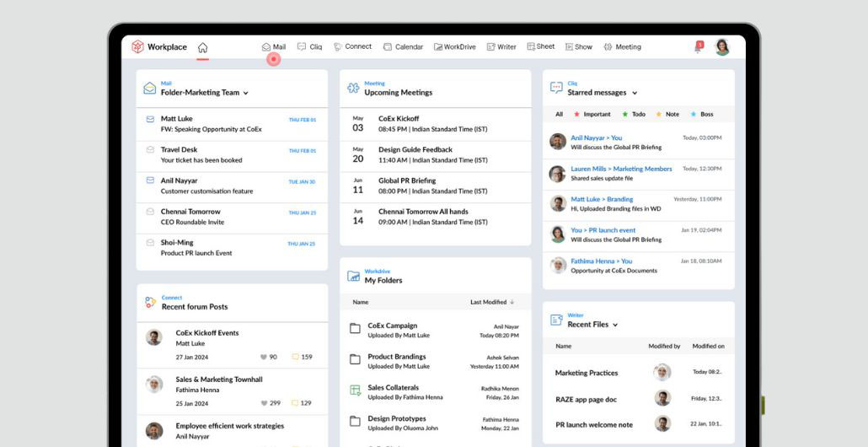This screenshot has width=868, height=447.
Task: Open the Connect app tab
Action: 352,46
